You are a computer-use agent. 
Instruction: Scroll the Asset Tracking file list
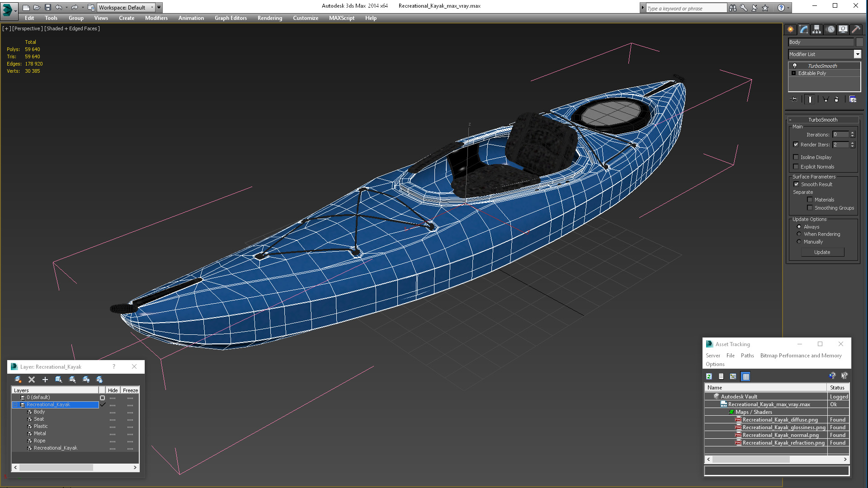pos(776,460)
